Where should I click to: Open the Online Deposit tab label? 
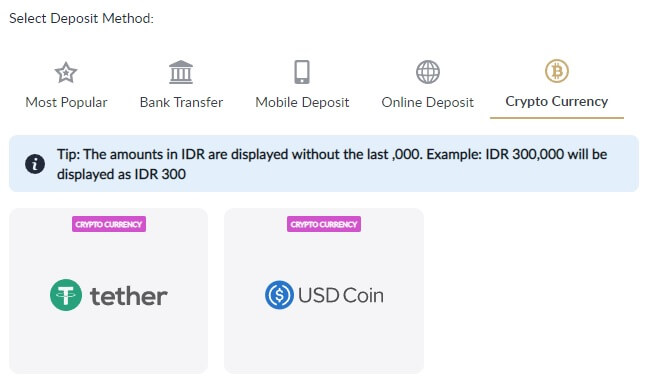(x=428, y=102)
